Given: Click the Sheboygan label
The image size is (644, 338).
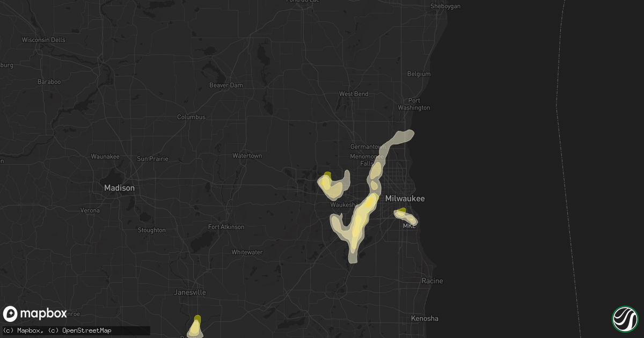Looking at the screenshot, I should [445, 6].
